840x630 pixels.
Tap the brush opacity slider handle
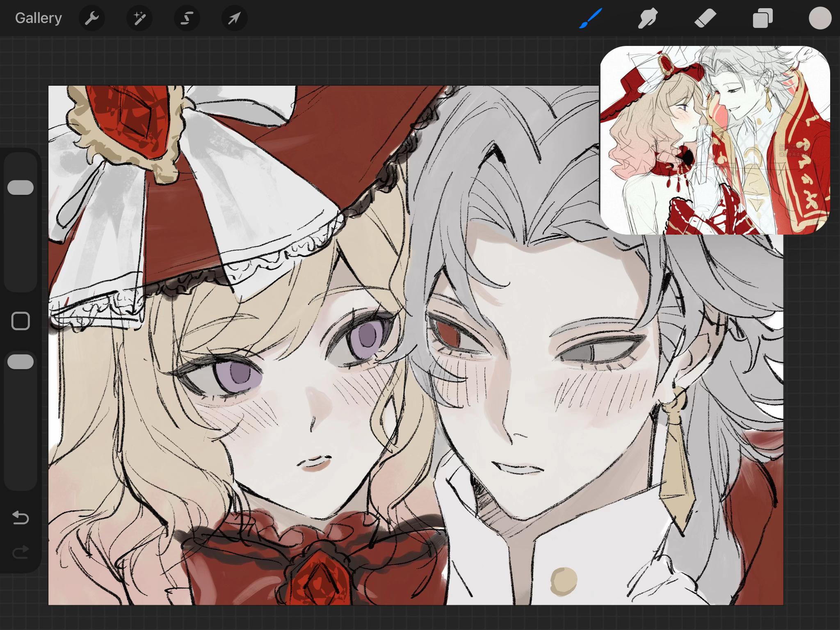(21, 362)
